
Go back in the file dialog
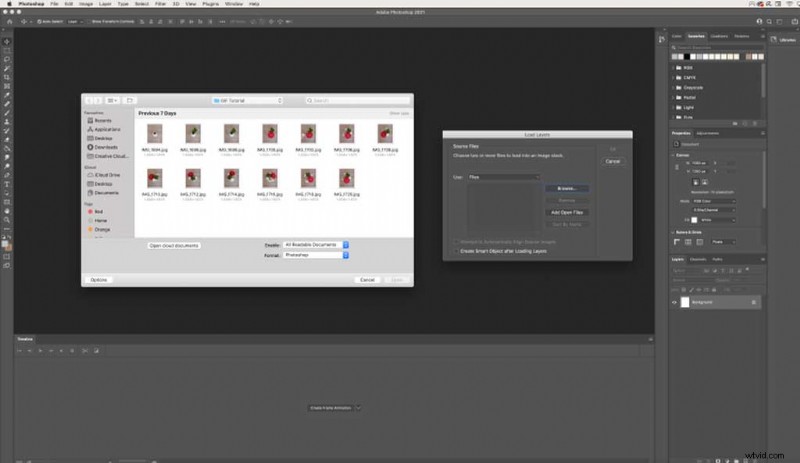pyautogui.click(x=89, y=101)
